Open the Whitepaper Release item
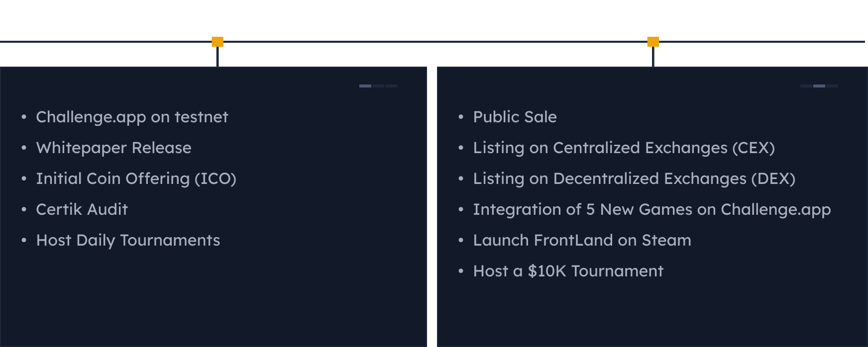Screen dimensions: 868x347 (113, 148)
